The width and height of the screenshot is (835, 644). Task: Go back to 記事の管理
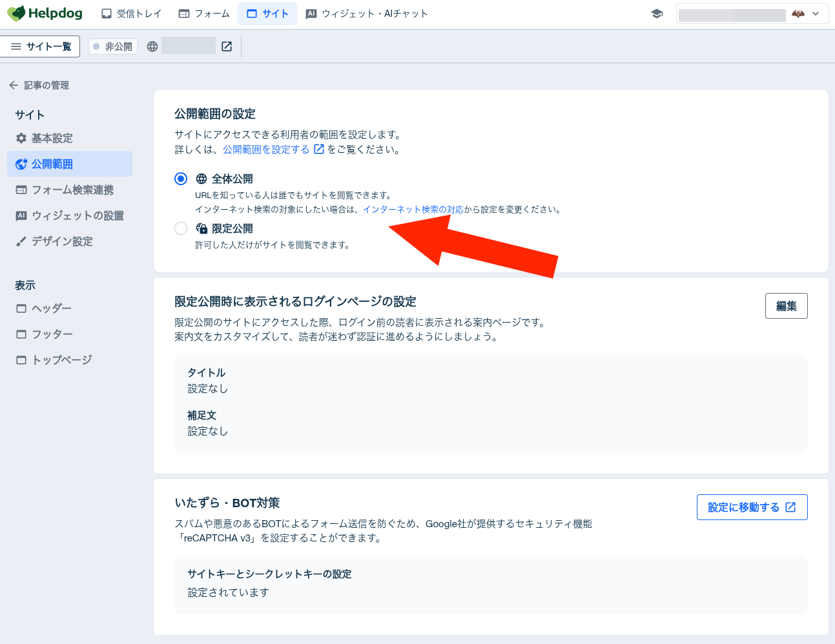pos(39,85)
